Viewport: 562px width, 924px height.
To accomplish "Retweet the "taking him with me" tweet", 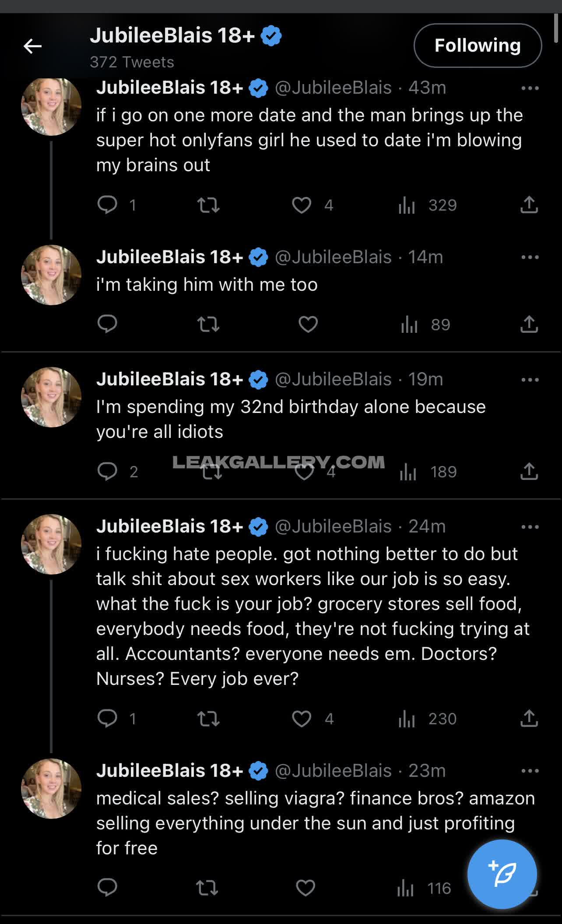I will coord(208,324).
